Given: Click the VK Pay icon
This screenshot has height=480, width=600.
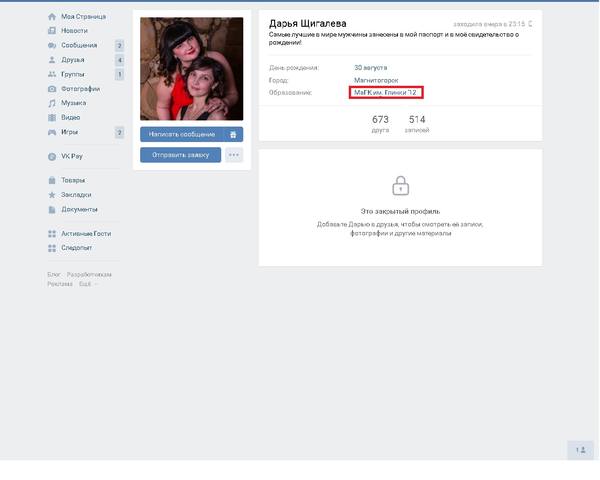Looking at the screenshot, I should point(52,157).
